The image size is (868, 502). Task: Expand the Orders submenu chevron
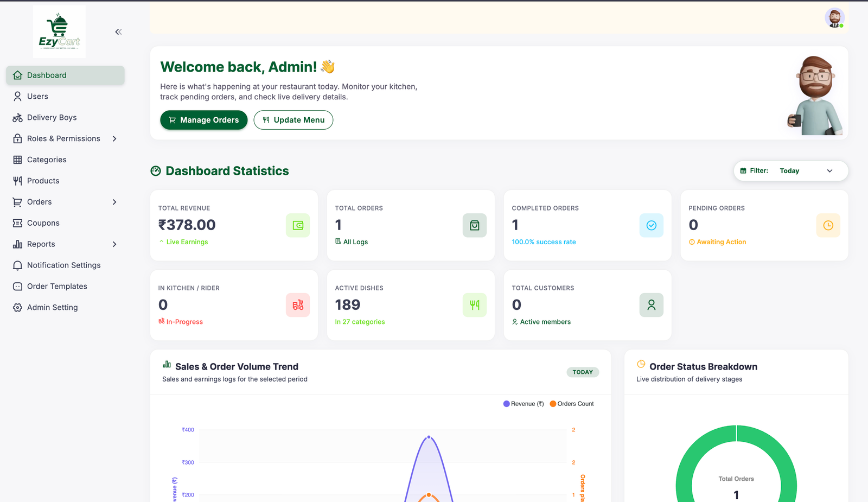[x=114, y=202]
